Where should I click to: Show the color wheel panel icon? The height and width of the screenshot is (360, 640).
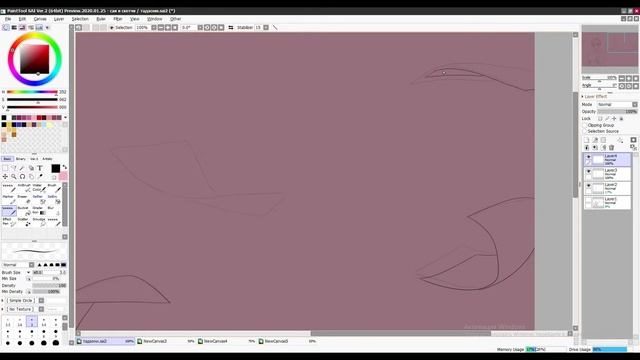coord(6,27)
